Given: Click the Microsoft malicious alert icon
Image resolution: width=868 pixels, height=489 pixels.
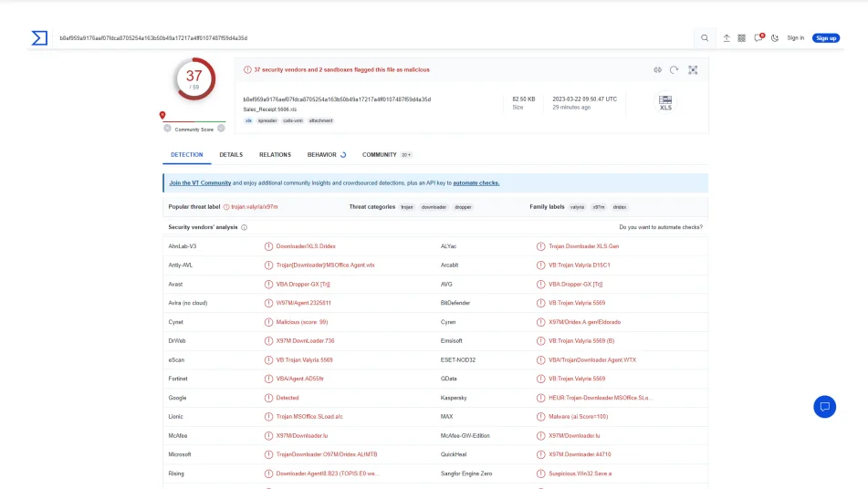Looking at the screenshot, I should (268, 454).
